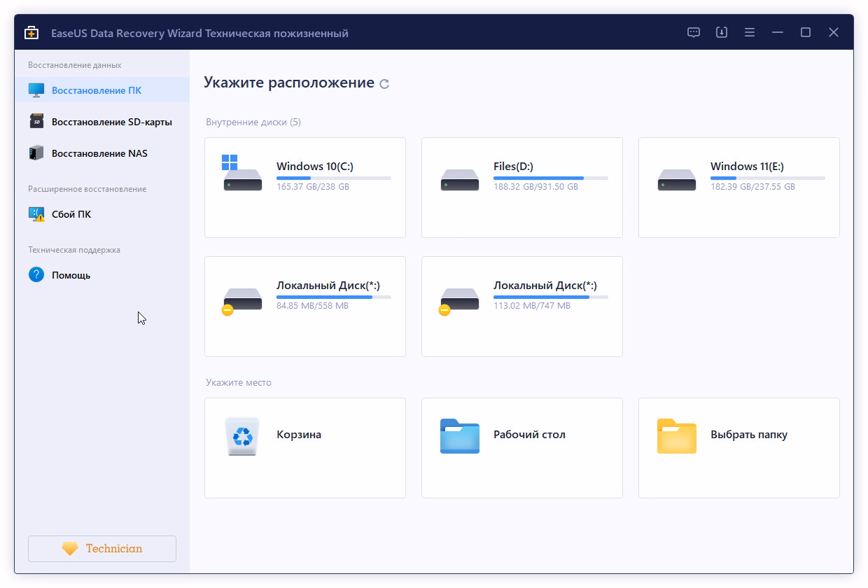
Task: Select the Windows 11(E:) drive
Action: (x=739, y=188)
